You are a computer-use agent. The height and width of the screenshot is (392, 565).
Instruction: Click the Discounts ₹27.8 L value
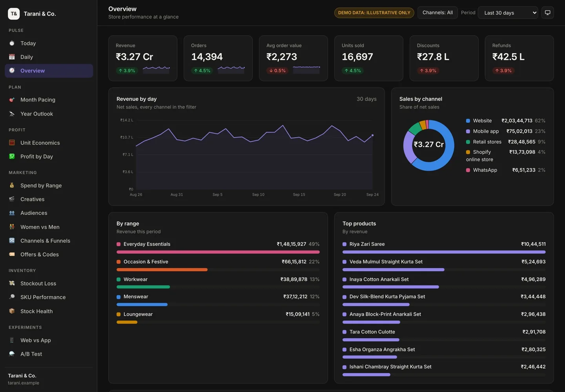433,57
